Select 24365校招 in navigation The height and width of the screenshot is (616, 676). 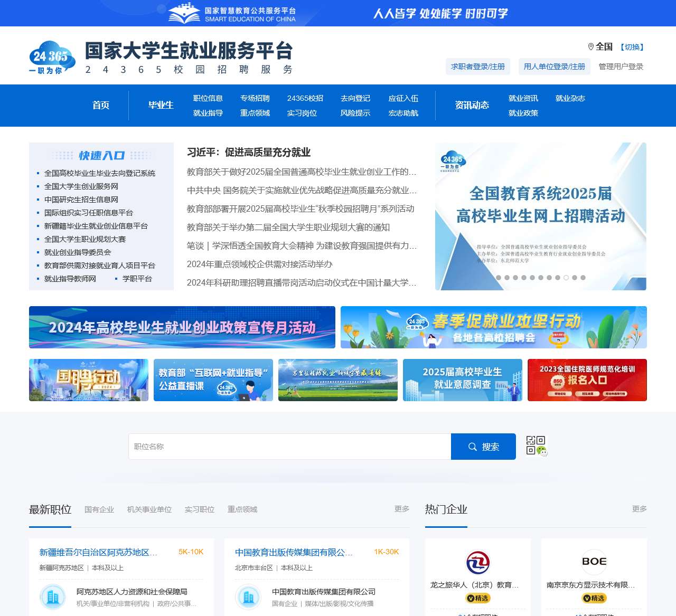(305, 98)
